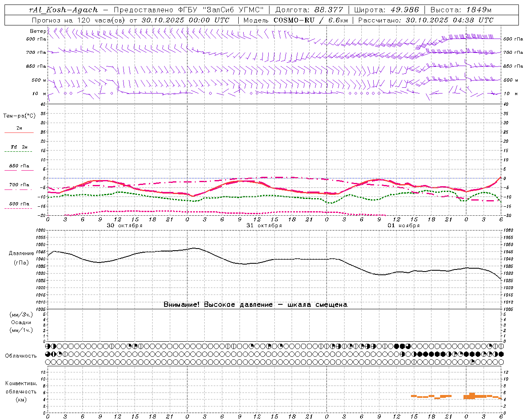Click the 500 м wind level label
Screen dimensions: 525x420
pyautogui.click(x=37, y=80)
